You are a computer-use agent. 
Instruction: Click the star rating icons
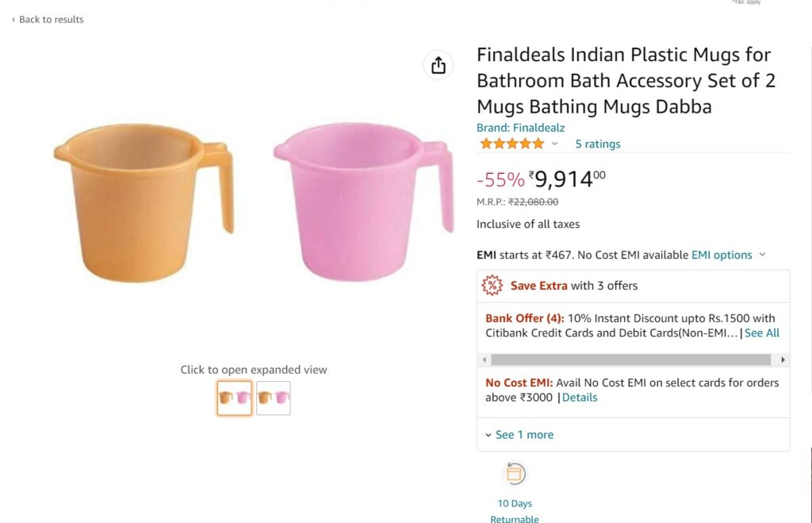[511, 144]
